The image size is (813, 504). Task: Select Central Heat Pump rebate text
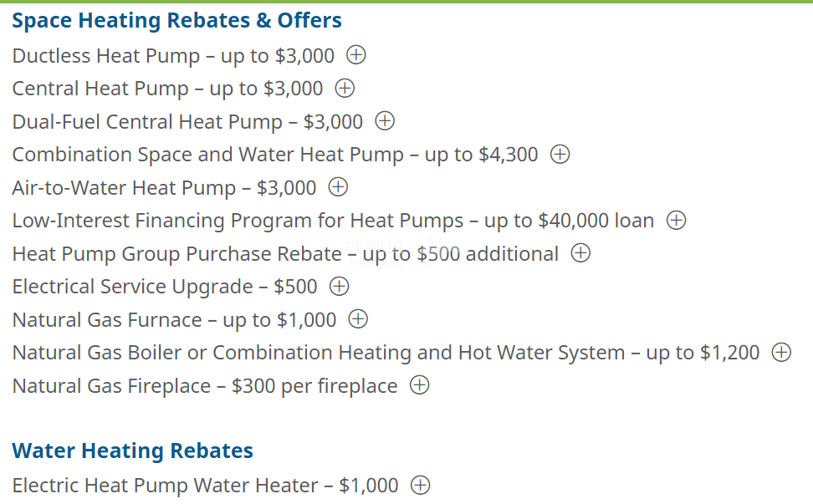[x=167, y=89]
